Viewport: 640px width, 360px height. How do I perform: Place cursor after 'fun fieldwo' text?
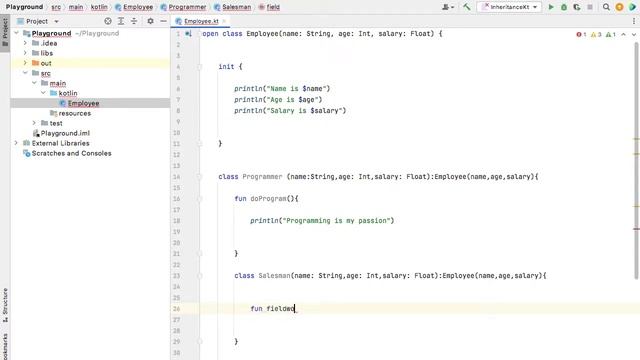coord(295,309)
